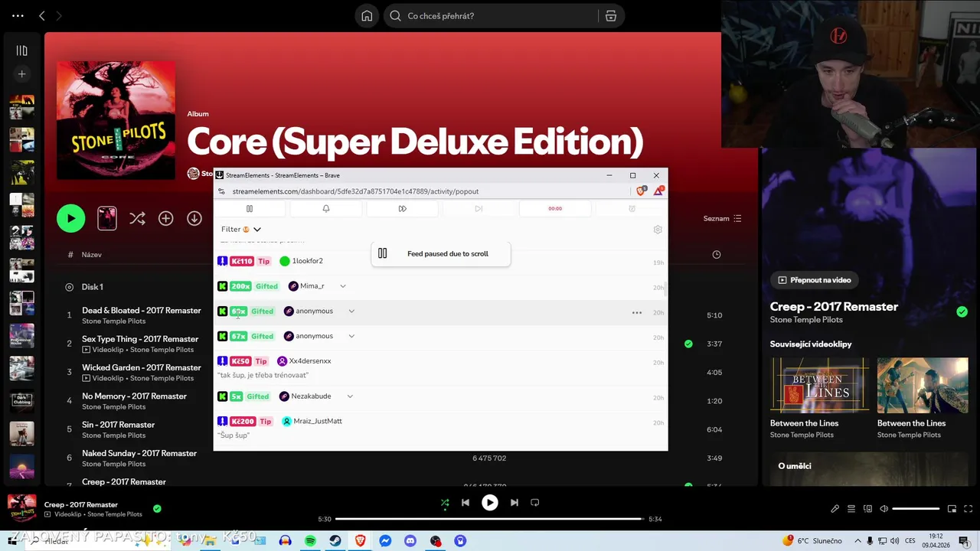Click the StreamElements popup address bar URL
980x551 pixels.
pyautogui.click(x=355, y=191)
